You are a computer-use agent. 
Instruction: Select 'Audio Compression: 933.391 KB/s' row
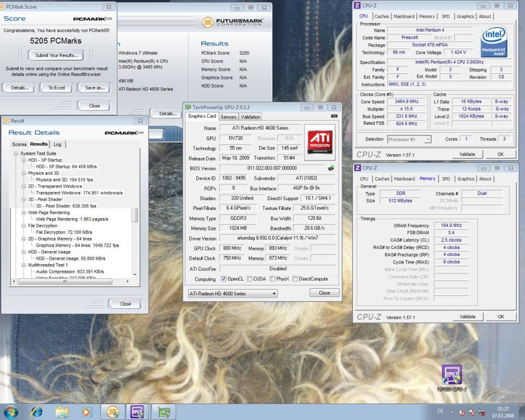(69, 272)
